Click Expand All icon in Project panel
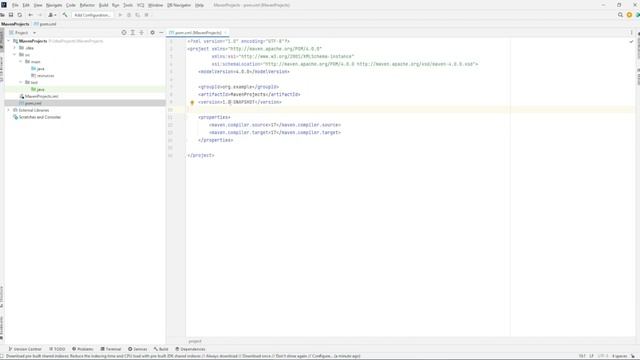This screenshot has height=360, width=640. pos(133,33)
